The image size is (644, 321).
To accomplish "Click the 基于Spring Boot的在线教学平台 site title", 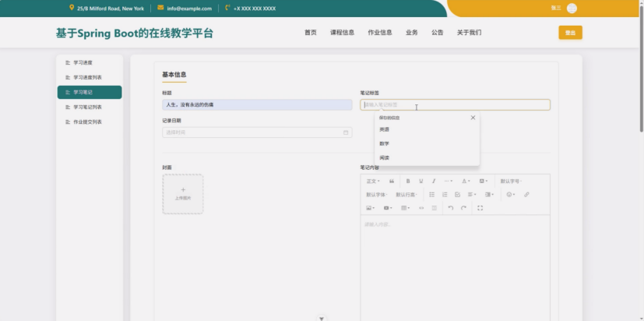I will tap(135, 34).
